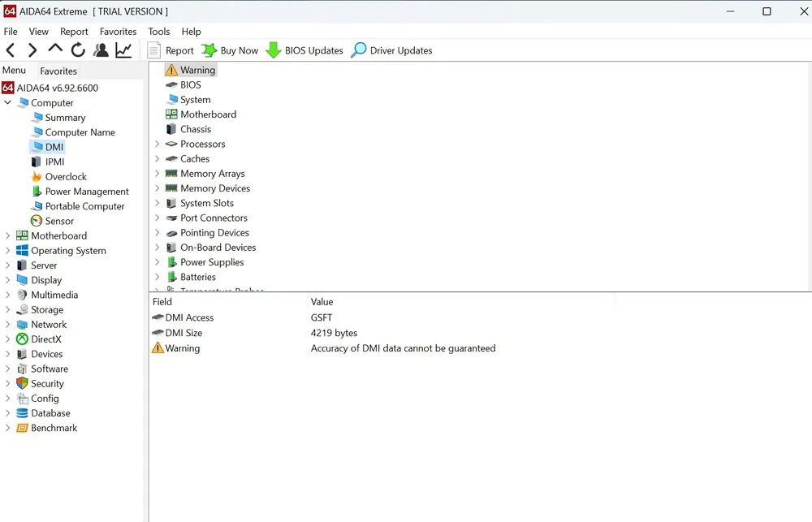Refresh using the circular arrow icon
This screenshot has width=812, height=522.
coord(78,50)
